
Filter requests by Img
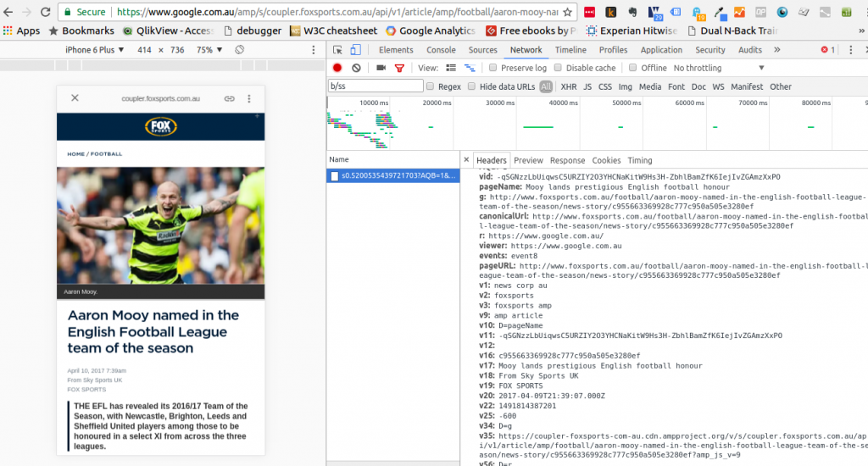(x=625, y=87)
